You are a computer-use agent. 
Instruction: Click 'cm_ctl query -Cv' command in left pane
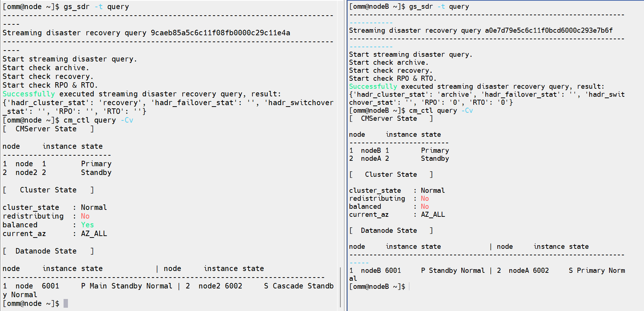point(98,120)
